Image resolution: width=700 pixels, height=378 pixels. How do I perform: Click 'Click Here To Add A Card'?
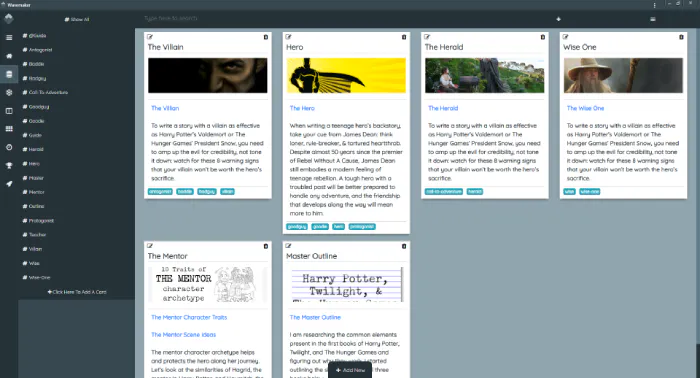(x=77, y=292)
